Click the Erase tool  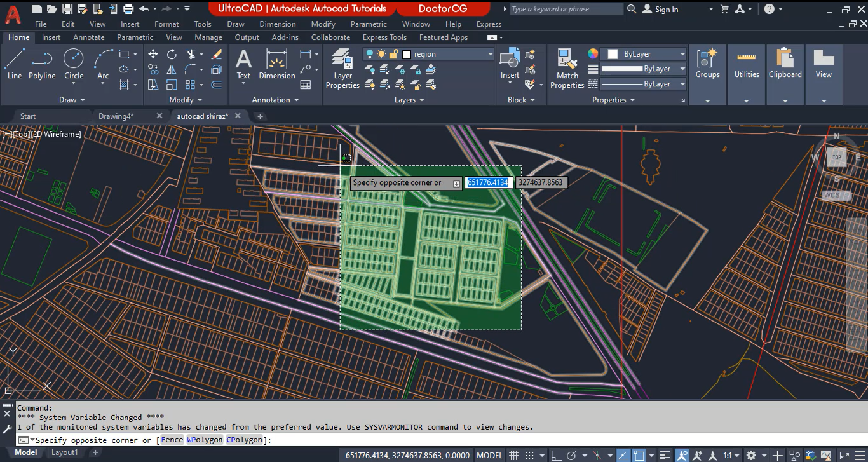coord(217,54)
